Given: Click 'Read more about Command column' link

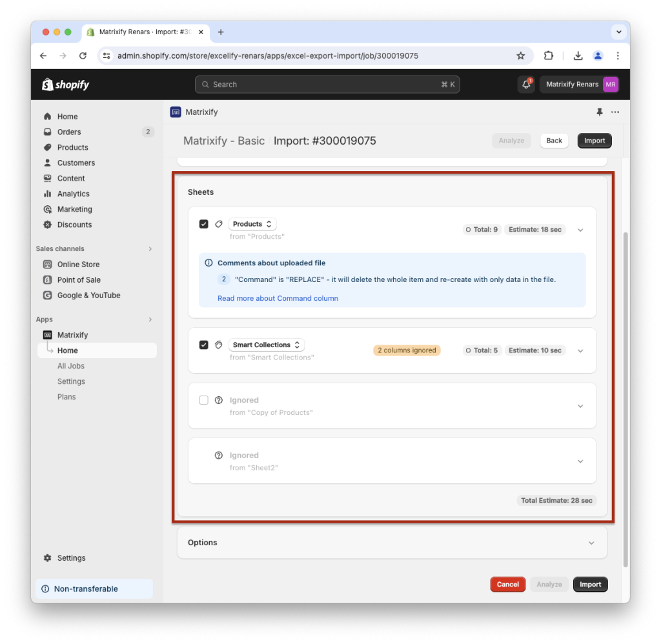Looking at the screenshot, I should pos(278,298).
